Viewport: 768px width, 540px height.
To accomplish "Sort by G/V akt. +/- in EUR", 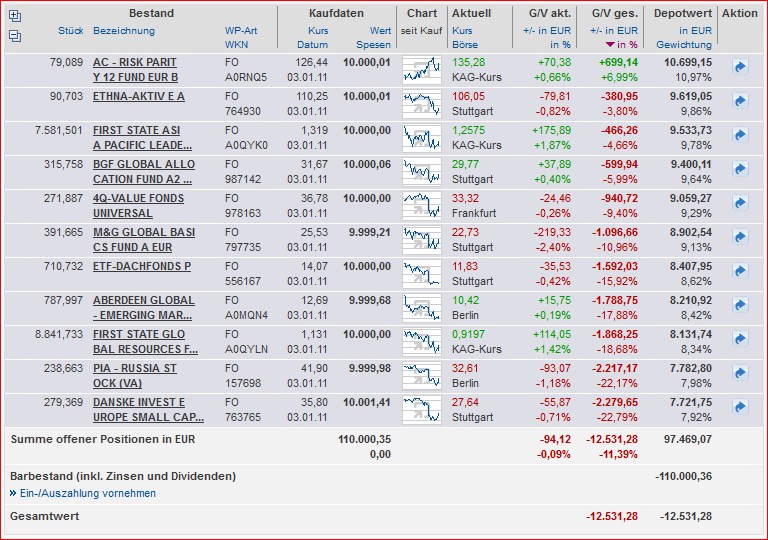I will [547, 31].
